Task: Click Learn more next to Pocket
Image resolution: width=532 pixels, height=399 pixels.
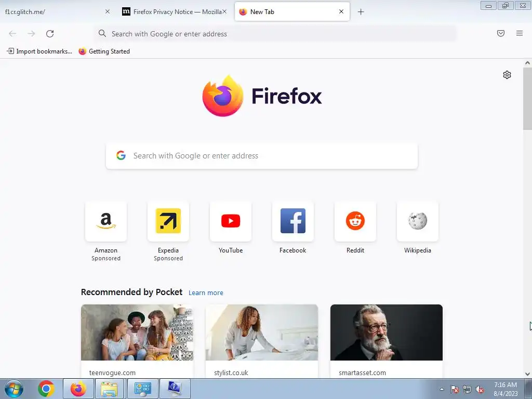Action: 206,293
